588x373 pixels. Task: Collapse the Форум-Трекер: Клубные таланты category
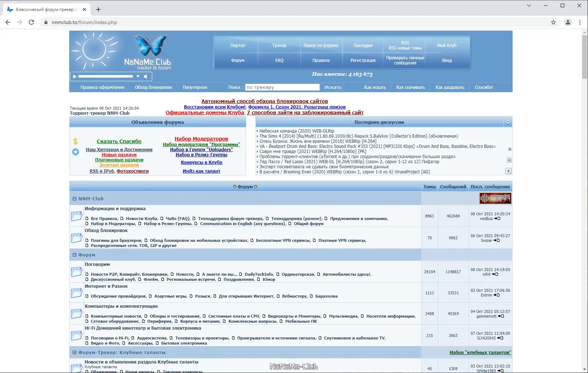click(74, 353)
